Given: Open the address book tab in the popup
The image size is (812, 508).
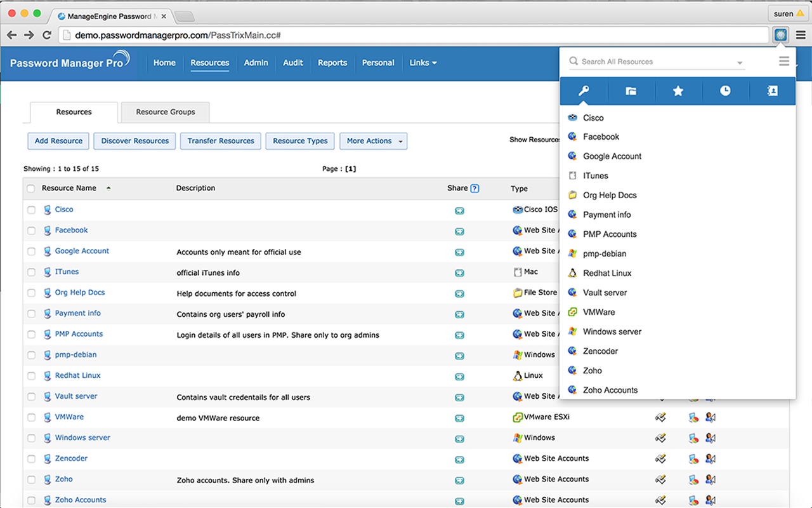Looking at the screenshot, I should (x=772, y=91).
